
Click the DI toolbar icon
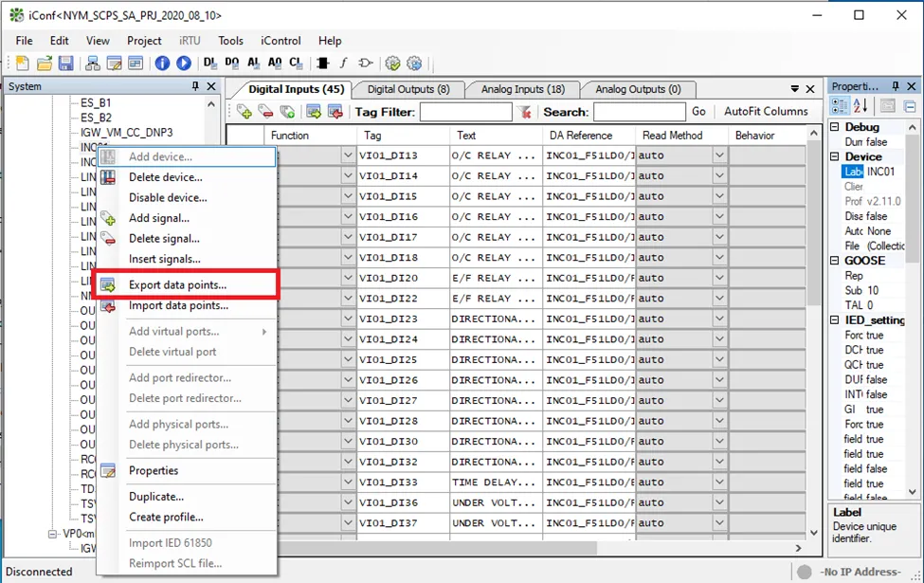pos(209,63)
